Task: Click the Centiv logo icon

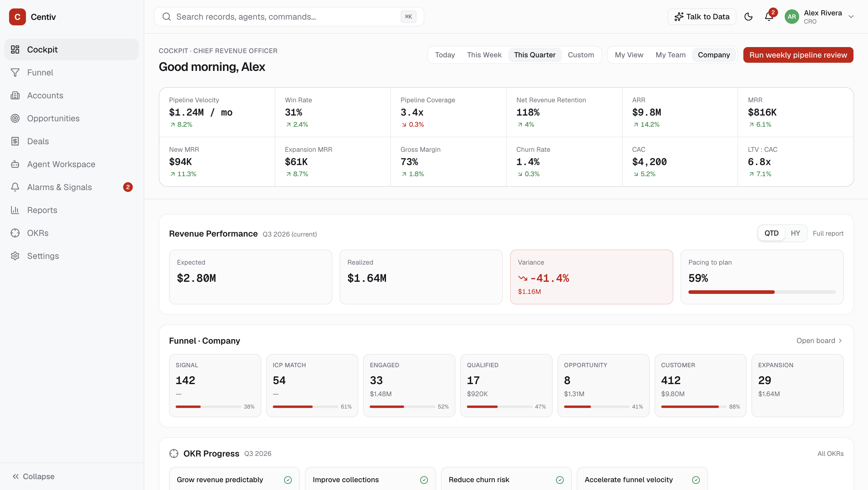Action: [17, 17]
